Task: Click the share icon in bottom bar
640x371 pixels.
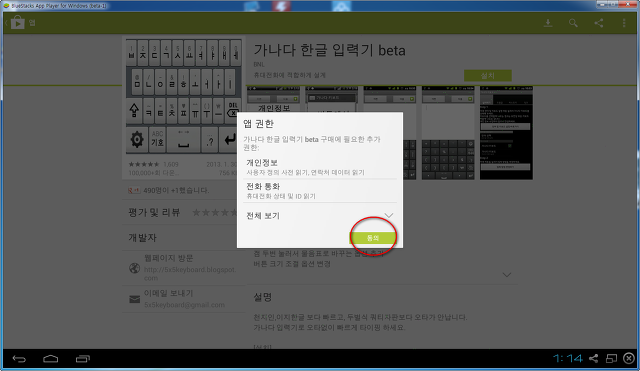Action: tap(593, 358)
